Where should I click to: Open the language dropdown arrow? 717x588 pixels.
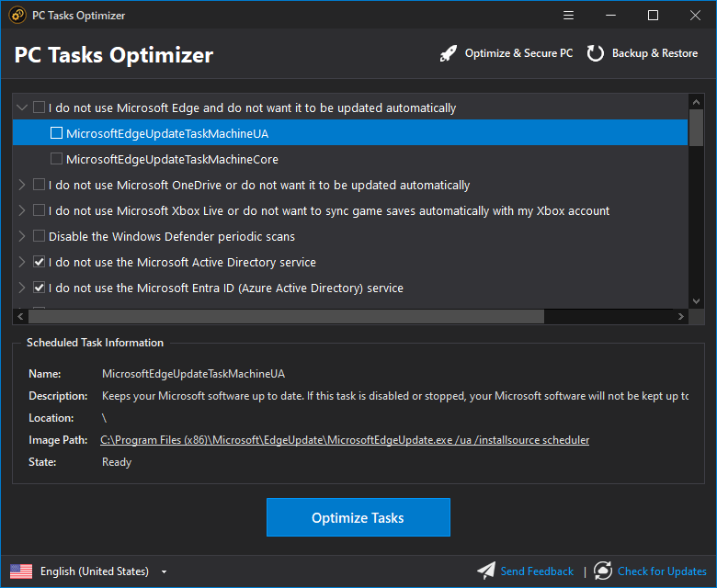164,571
